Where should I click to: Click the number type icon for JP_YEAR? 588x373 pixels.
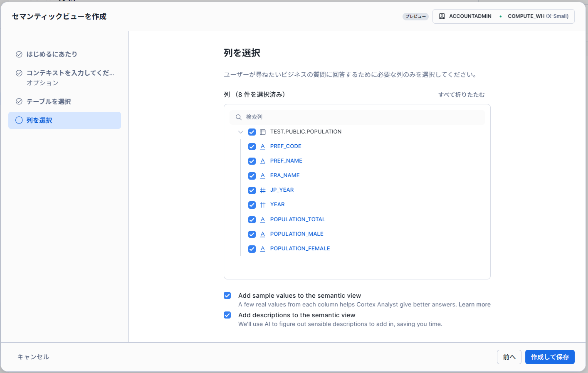(263, 190)
